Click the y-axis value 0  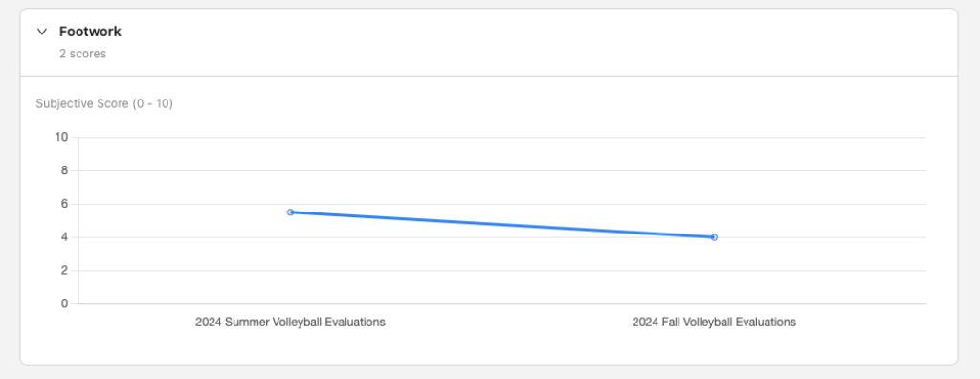[x=65, y=303]
